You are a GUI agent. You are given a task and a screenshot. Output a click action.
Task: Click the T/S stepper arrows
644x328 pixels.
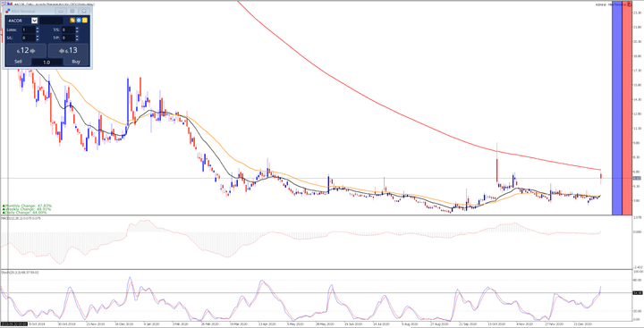coord(77,30)
